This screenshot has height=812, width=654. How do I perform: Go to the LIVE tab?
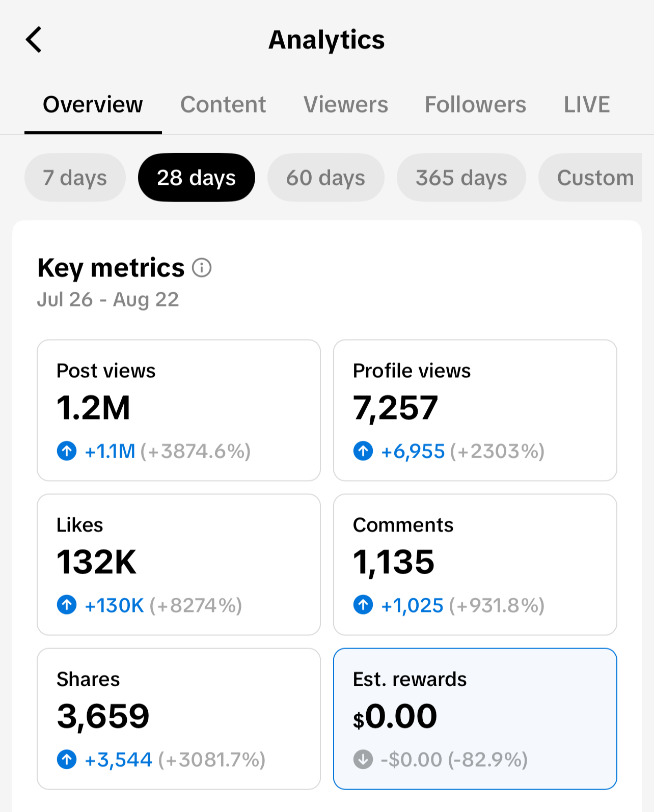pyautogui.click(x=587, y=104)
